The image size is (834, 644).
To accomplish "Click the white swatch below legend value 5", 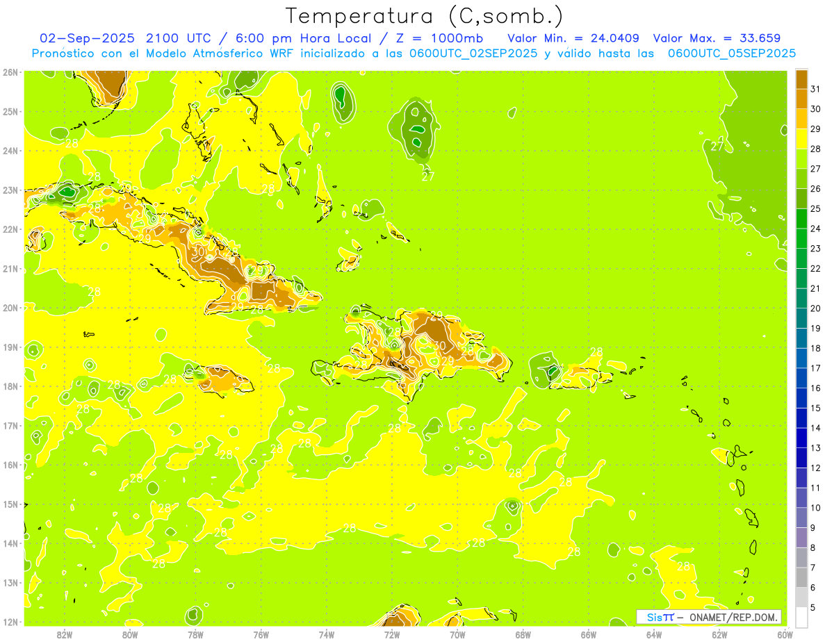I will point(801,617).
